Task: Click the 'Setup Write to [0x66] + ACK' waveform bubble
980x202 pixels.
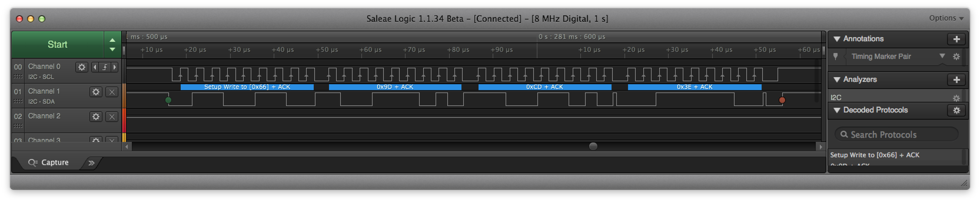Action: pos(247,87)
